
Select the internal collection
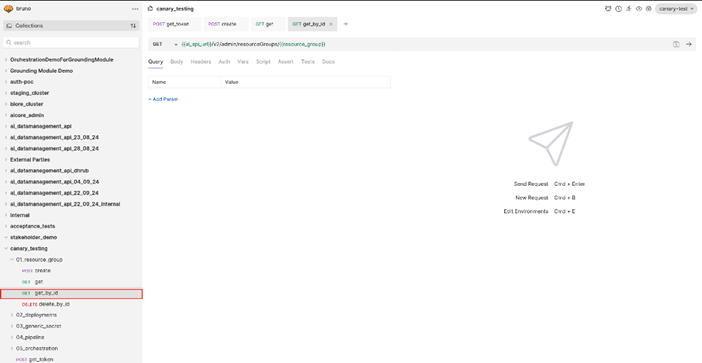click(20, 215)
